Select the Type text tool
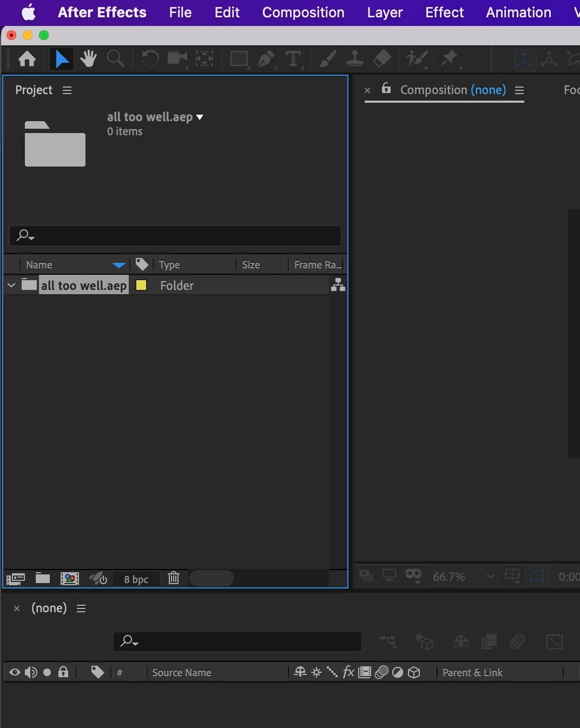The image size is (580, 728). click(x=293, y=58)
